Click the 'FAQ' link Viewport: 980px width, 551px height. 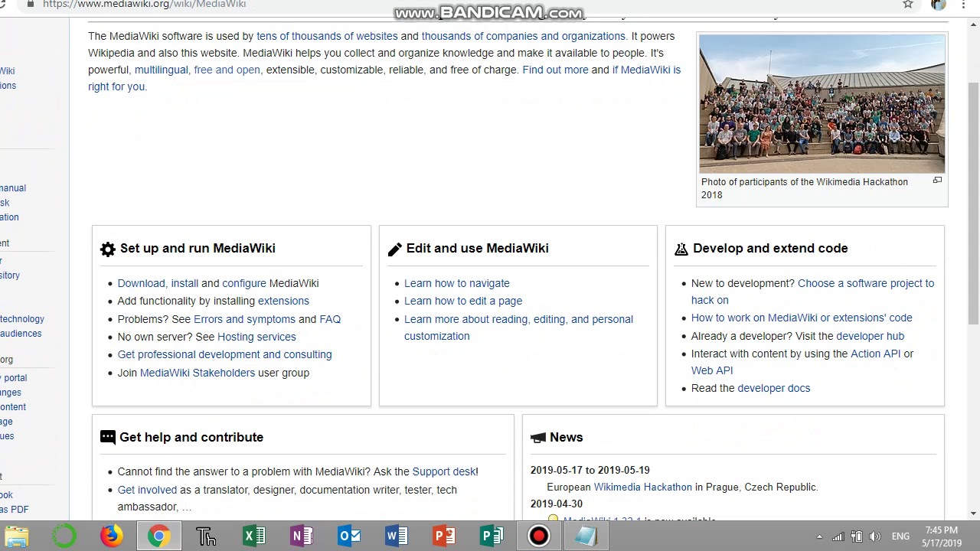(x=330, y=319)
